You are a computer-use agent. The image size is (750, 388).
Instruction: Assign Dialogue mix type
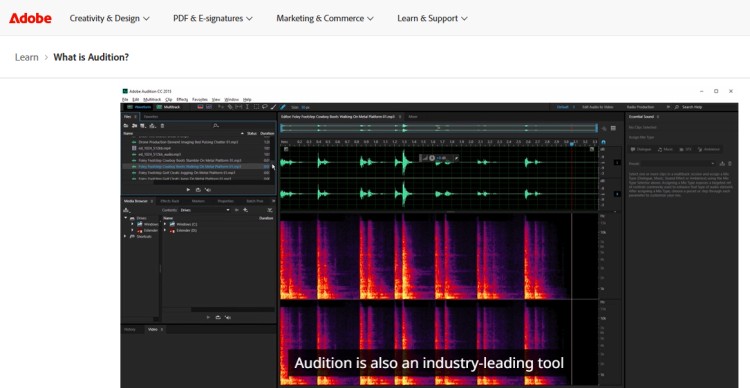(642, 149)
